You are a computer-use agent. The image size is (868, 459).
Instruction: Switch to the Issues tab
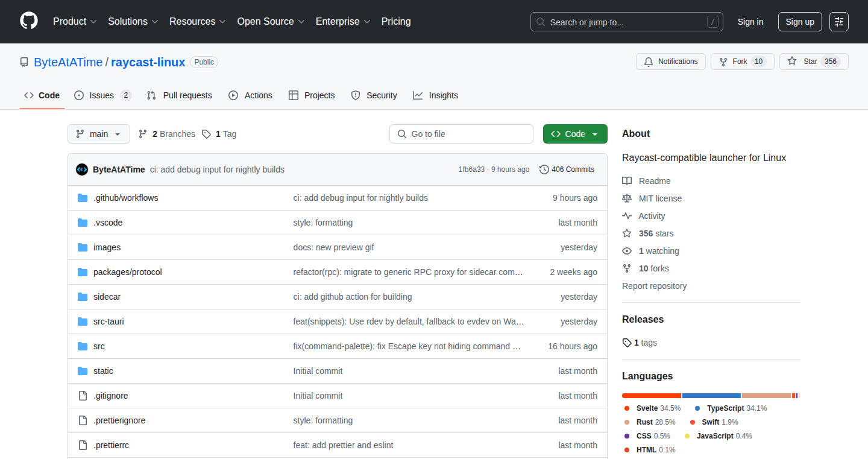pyautogui.click(x=102, y=95)
